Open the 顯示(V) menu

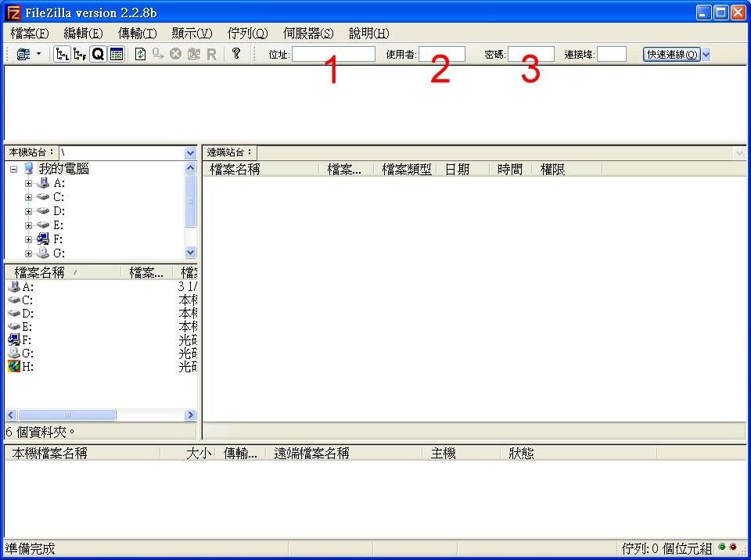point(192,34)
